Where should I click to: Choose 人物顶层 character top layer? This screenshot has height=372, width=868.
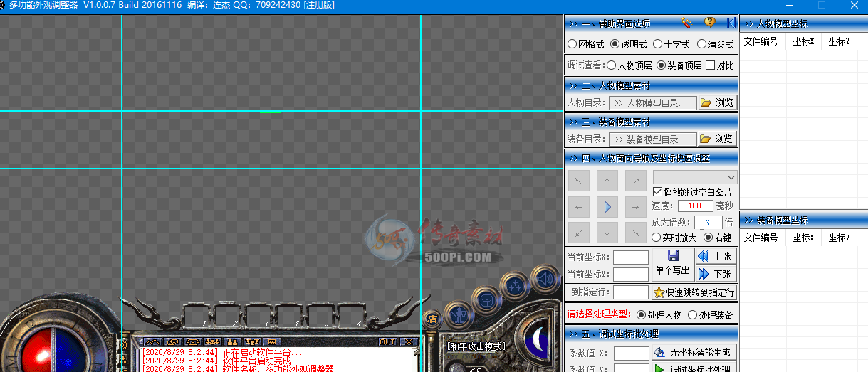click(629, 65)
